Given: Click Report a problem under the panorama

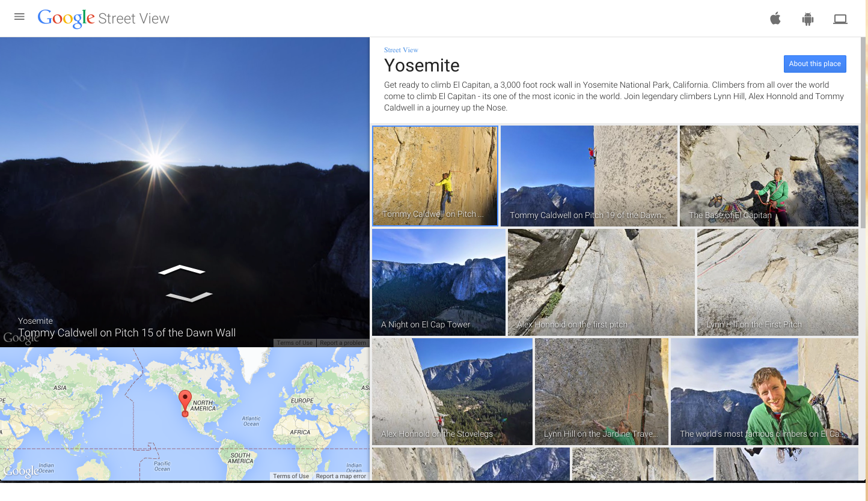Looking at the screenshot, I should pyautogui.click(x=343, y=342).
